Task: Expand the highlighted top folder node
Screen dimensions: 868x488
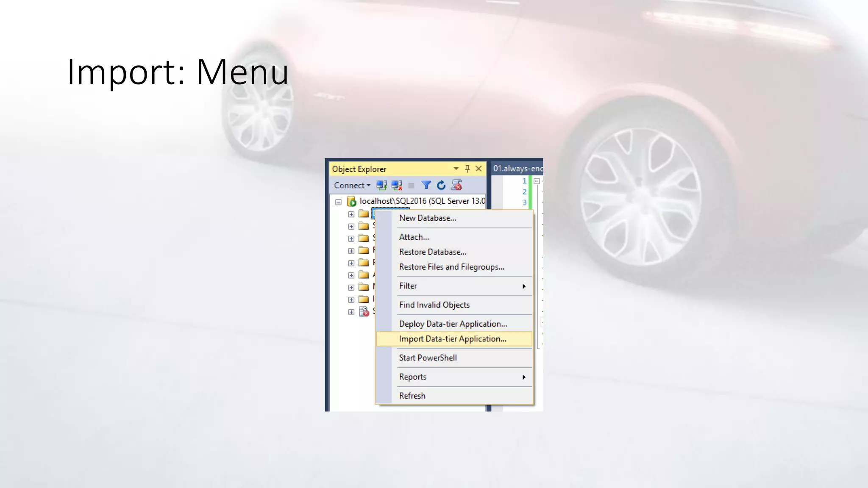Action: coord(351,214)
